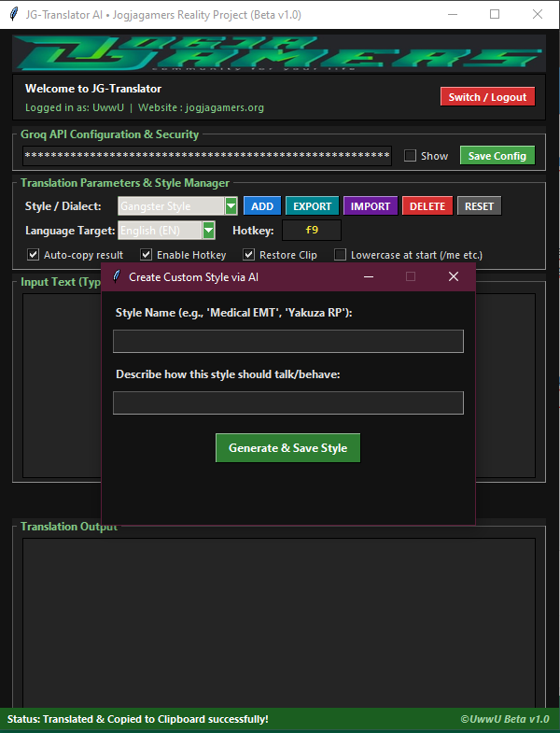
Task: Toggle the Show API key checkbox
Action: click(410, 156)
